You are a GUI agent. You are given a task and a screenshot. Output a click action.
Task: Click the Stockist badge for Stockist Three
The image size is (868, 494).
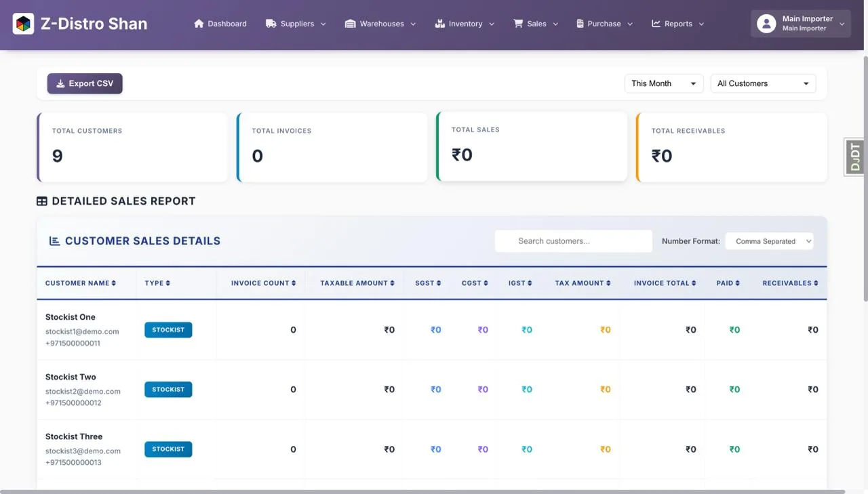tap(168, 449)
